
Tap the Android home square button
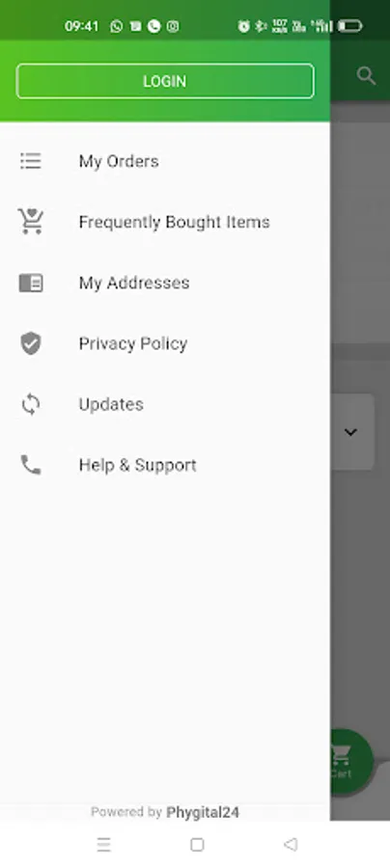tap(197, 844)
